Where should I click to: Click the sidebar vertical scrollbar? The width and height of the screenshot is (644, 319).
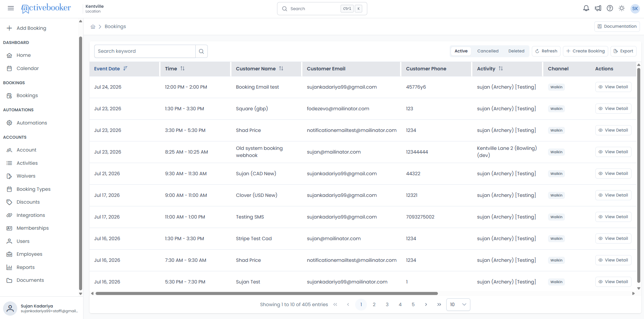coord(80,163)
